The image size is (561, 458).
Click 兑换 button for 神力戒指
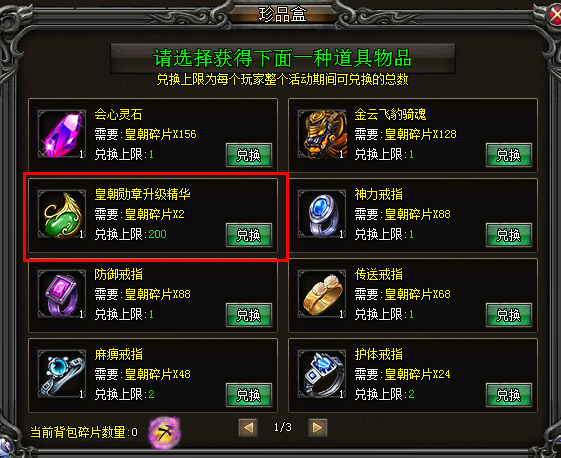[508, 235]
